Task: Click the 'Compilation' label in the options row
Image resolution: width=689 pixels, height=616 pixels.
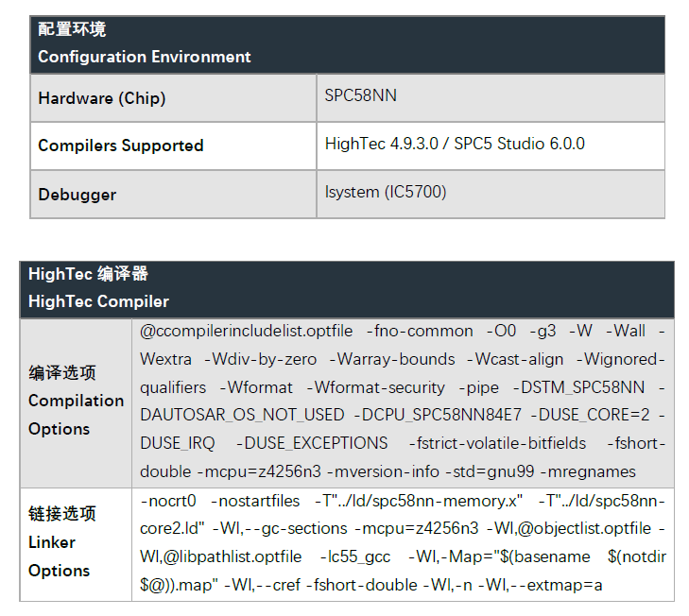Action: pyautogui.click(x=76, y=401)
